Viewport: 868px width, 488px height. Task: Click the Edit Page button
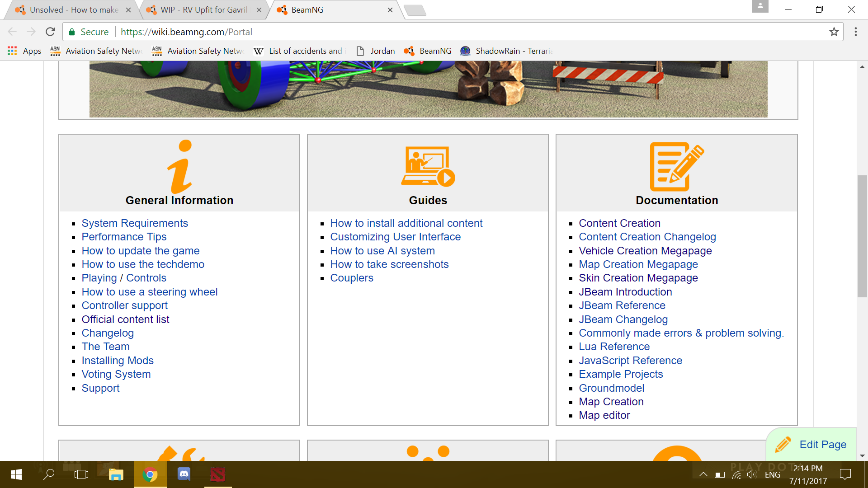(812, 445)
